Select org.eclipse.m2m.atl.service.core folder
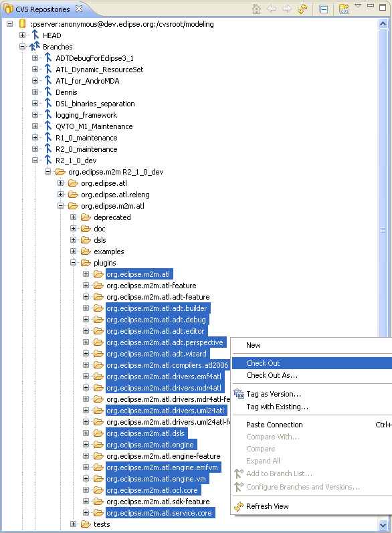The image size is (392, 533). (159, 513)
